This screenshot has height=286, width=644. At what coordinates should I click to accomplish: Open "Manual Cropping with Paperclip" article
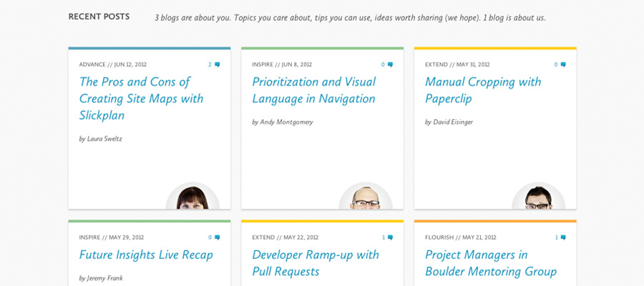(483, 90)
